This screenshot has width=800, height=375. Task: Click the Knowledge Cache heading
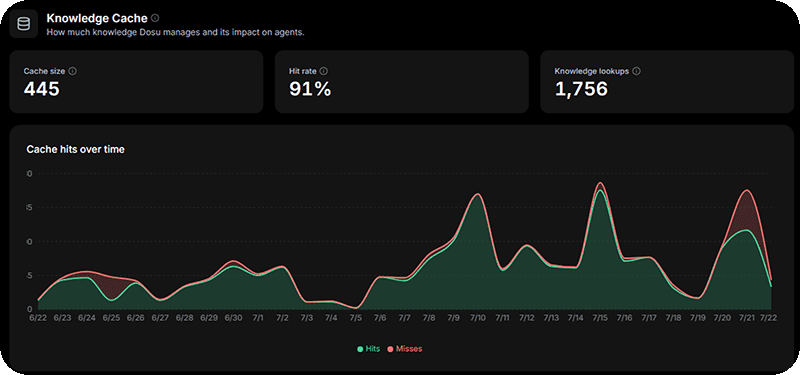click(x=97, y=18)
